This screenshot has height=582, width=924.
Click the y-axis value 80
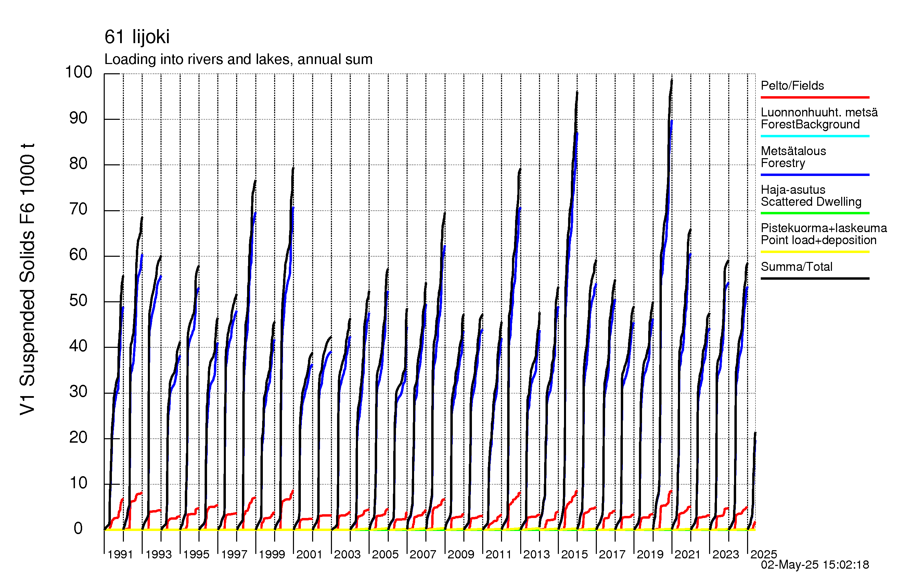click(79, 164)
